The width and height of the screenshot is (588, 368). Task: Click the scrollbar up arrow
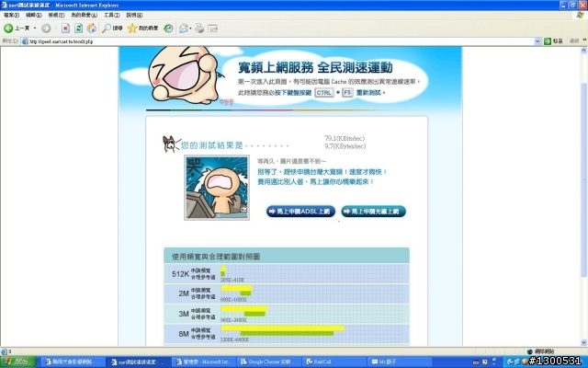[x=584, y=50]
